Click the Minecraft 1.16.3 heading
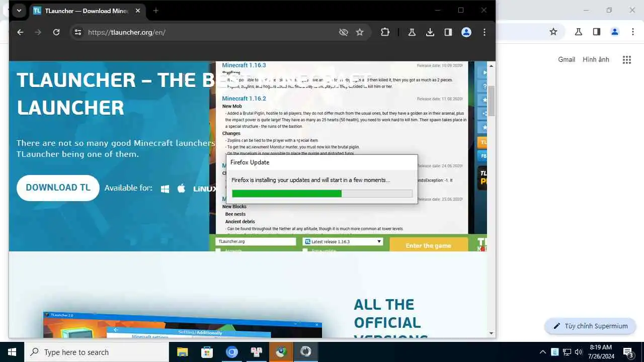This screenshot has height=362, width=644. (x=244, y=65)
